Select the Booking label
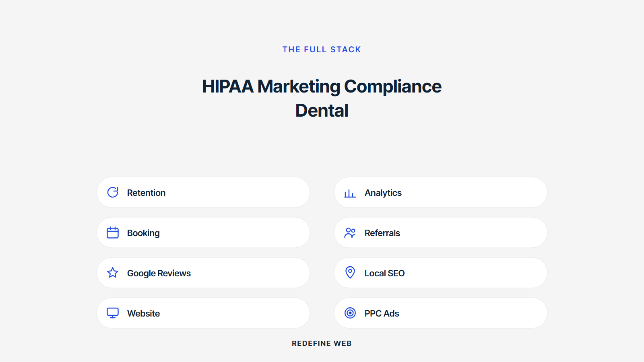Image resolution: width=644 pixels, height=362 pixels. pos(143,233)
